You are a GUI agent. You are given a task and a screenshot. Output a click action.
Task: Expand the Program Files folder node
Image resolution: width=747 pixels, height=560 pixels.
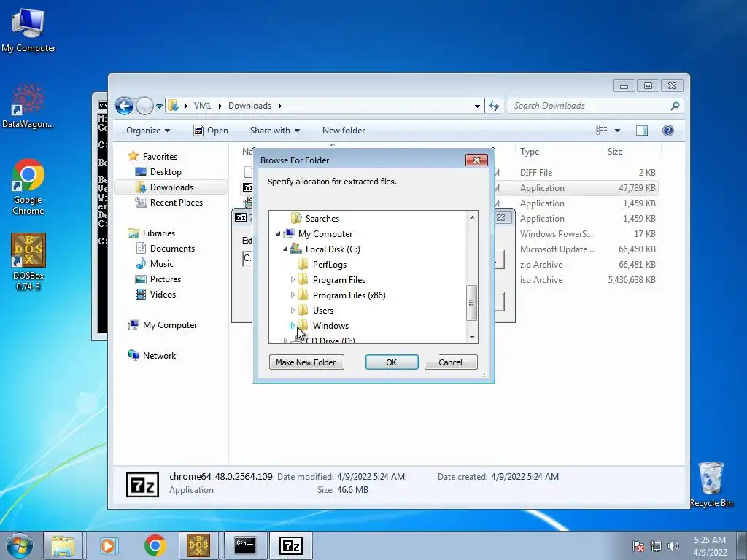point(293,279)
